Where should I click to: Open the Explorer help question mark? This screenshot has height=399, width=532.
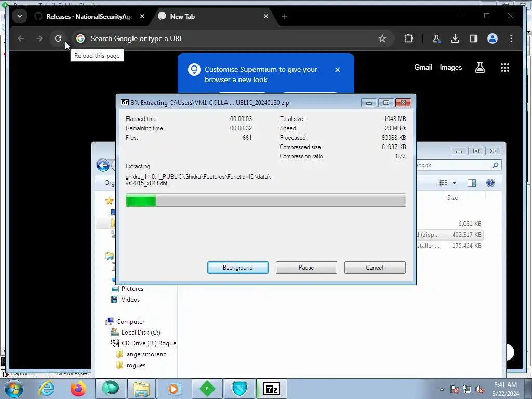click(x=490, y=183)
